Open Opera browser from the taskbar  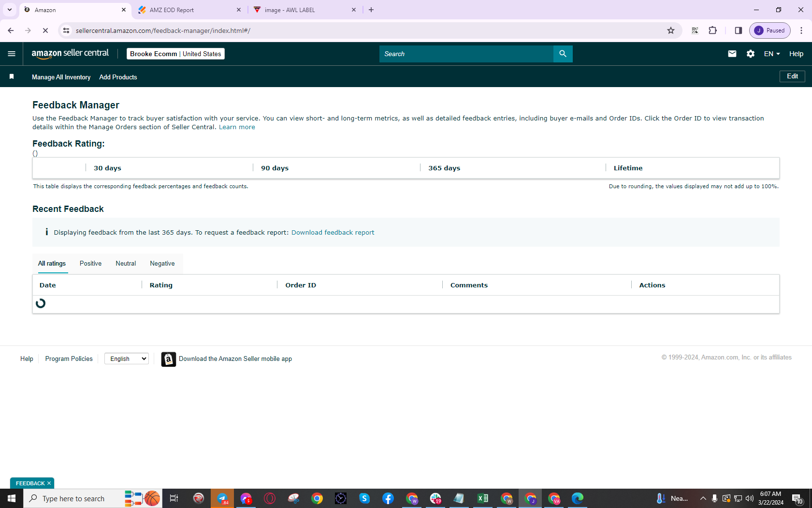coord(270,498)
